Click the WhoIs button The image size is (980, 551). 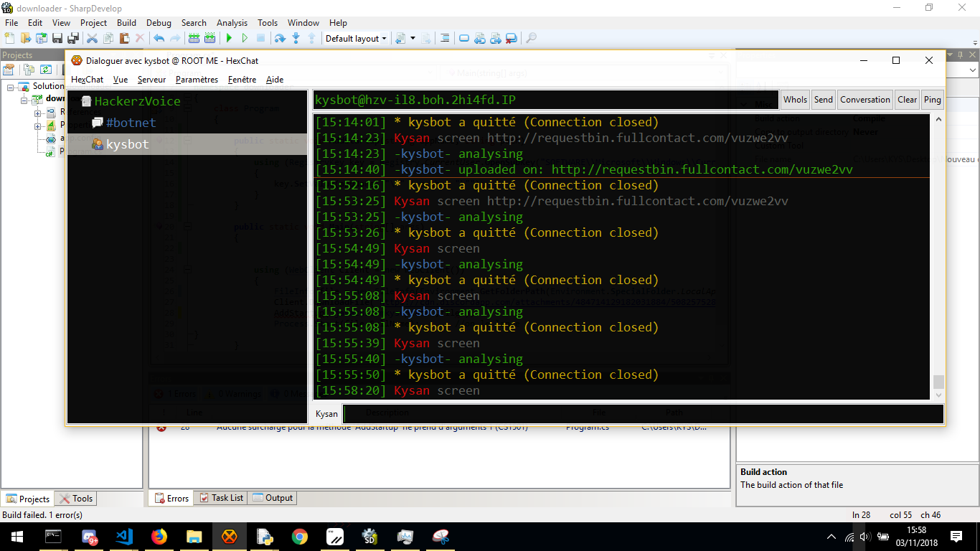pyautogui.click(x=795, y=100)
